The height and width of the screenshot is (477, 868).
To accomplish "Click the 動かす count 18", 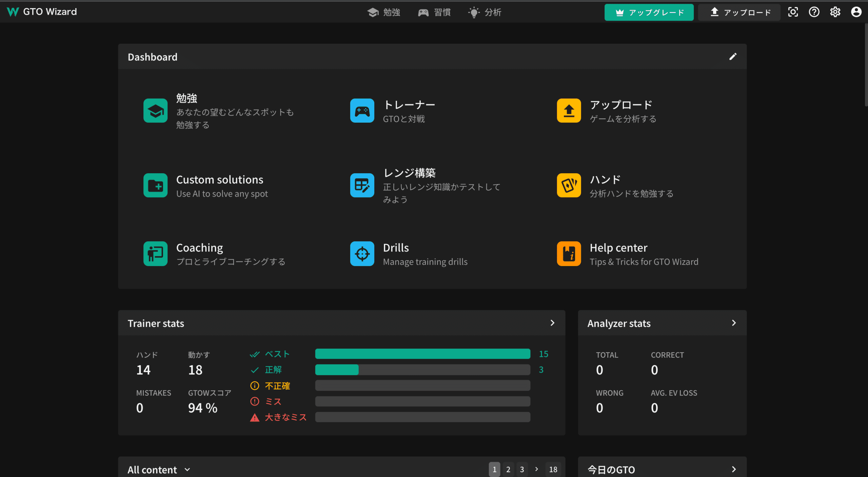I will pos(195,370).
